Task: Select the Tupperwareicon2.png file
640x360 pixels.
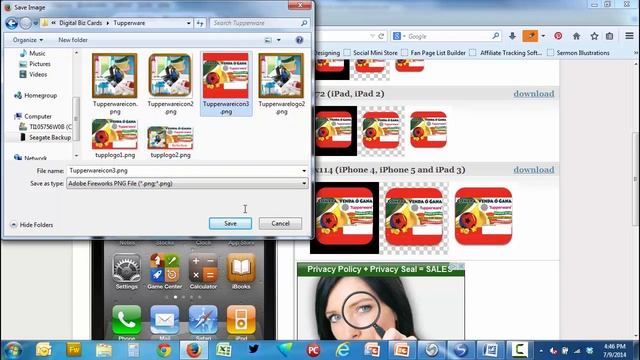Action: [171, 84]
